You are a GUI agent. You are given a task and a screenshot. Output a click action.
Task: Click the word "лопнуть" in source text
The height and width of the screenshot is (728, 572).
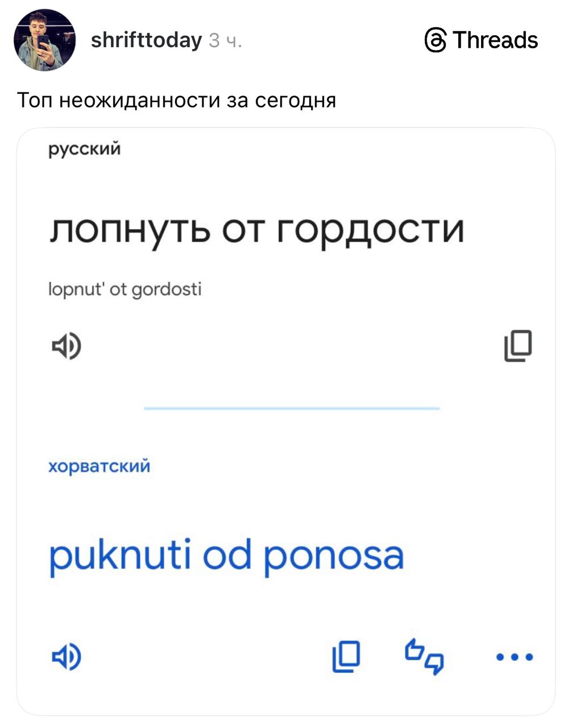130,231
